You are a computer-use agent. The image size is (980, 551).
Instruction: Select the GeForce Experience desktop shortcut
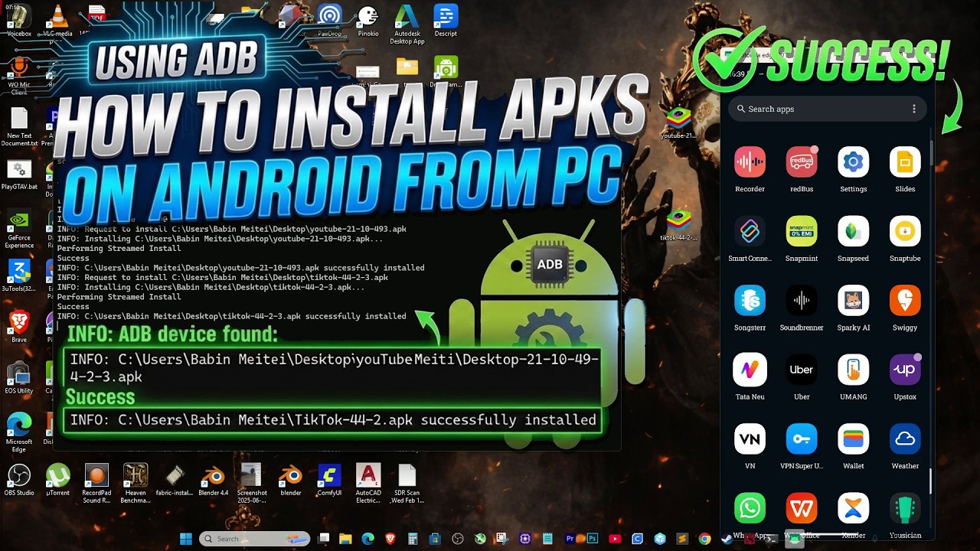19,230
